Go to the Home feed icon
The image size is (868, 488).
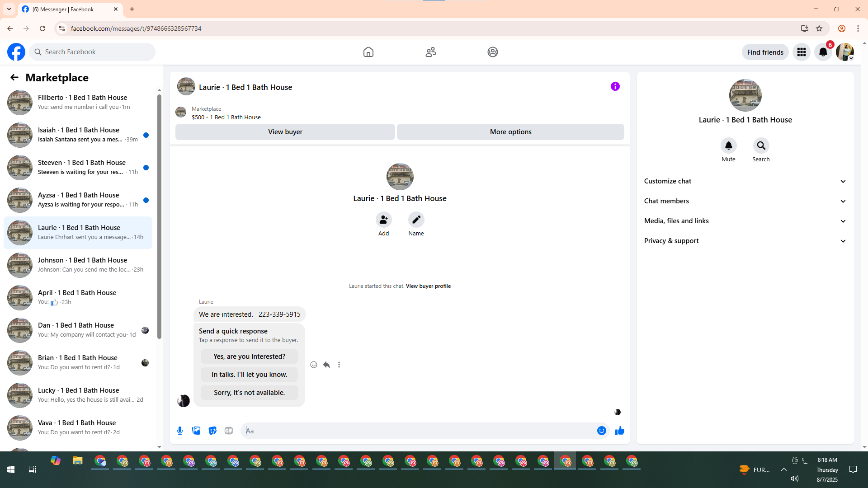(x=368, y=52)
